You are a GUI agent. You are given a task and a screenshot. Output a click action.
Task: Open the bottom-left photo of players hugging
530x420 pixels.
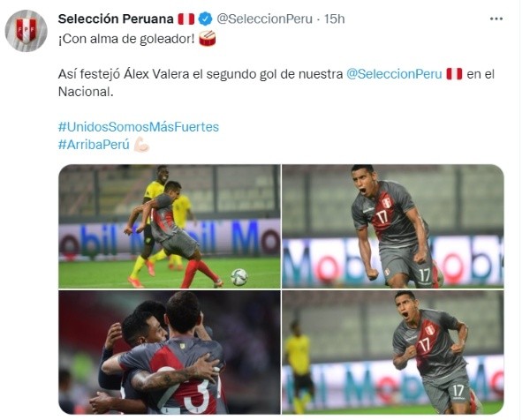tap(170, 352)
